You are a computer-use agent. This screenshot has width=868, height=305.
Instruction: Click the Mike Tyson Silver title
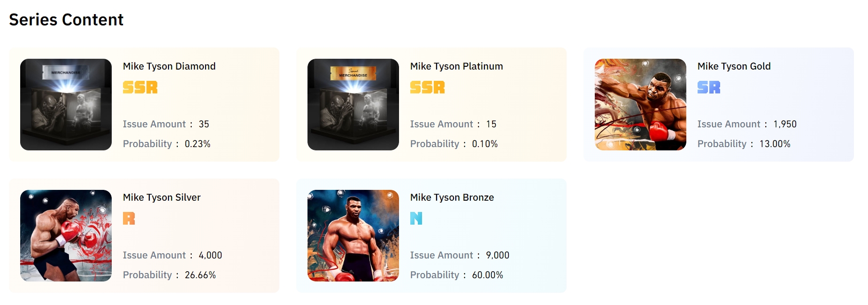[x=161, y=197]
